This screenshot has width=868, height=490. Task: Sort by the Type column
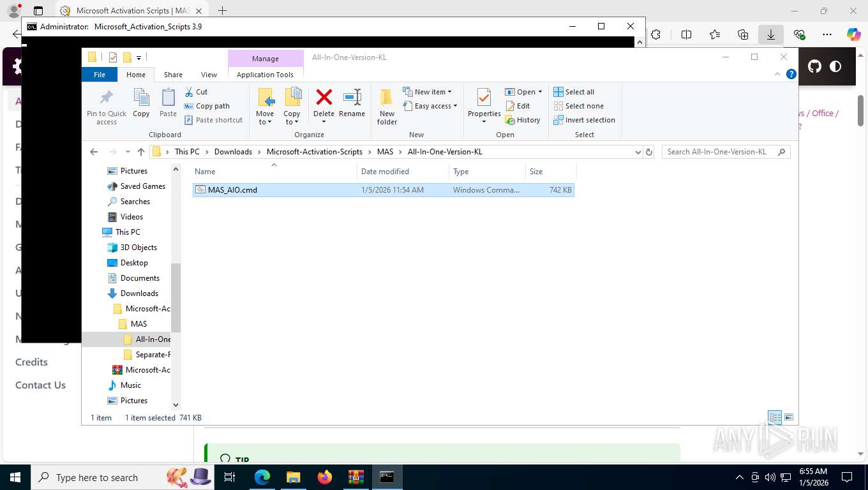click(x=488, y=171)
